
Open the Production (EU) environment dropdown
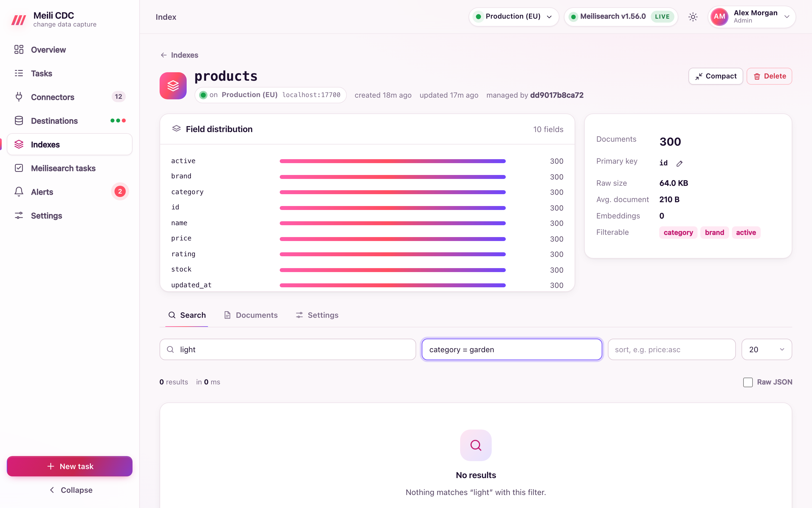[514, 16]
